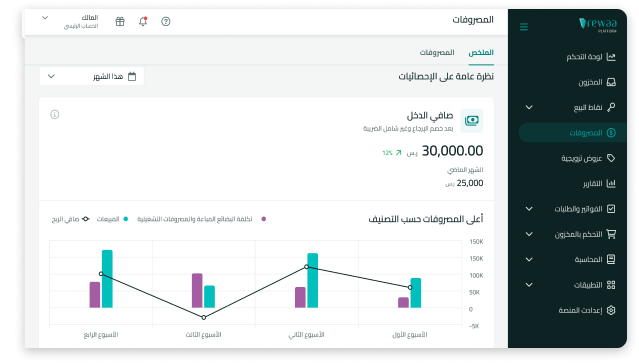Open the هذا الشهر date range dropdown
This screenshot has width=639, height=363.
92,77
